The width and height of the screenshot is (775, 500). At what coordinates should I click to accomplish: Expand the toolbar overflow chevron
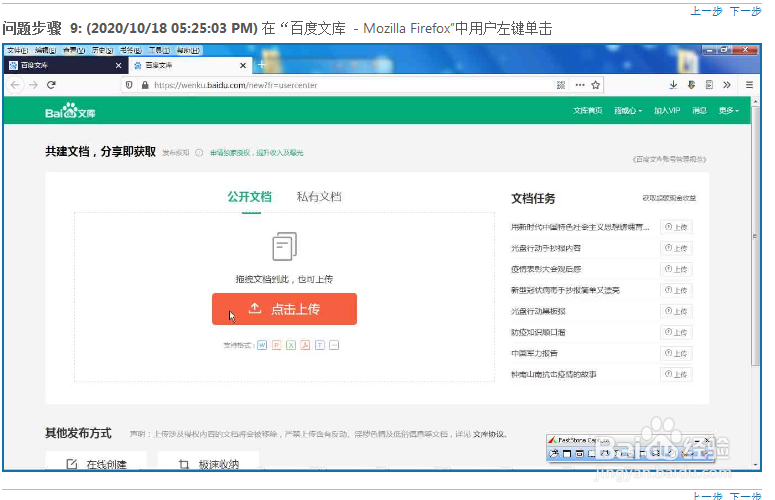click(727, 85)
